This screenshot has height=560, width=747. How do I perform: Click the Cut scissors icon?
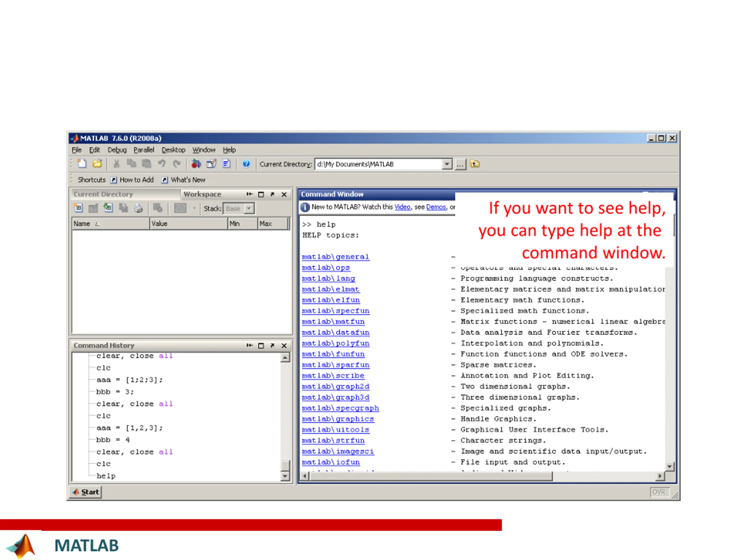[x=116, y=164]
